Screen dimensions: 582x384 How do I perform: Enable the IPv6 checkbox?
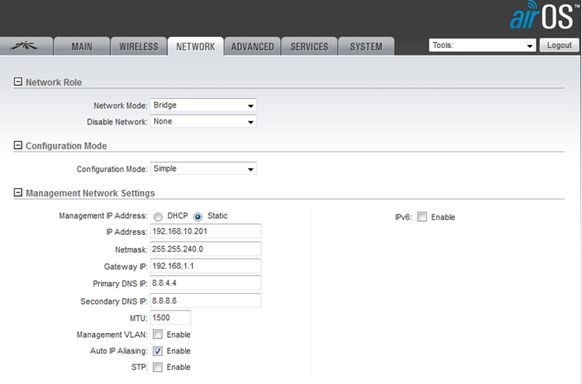point(422,217)
